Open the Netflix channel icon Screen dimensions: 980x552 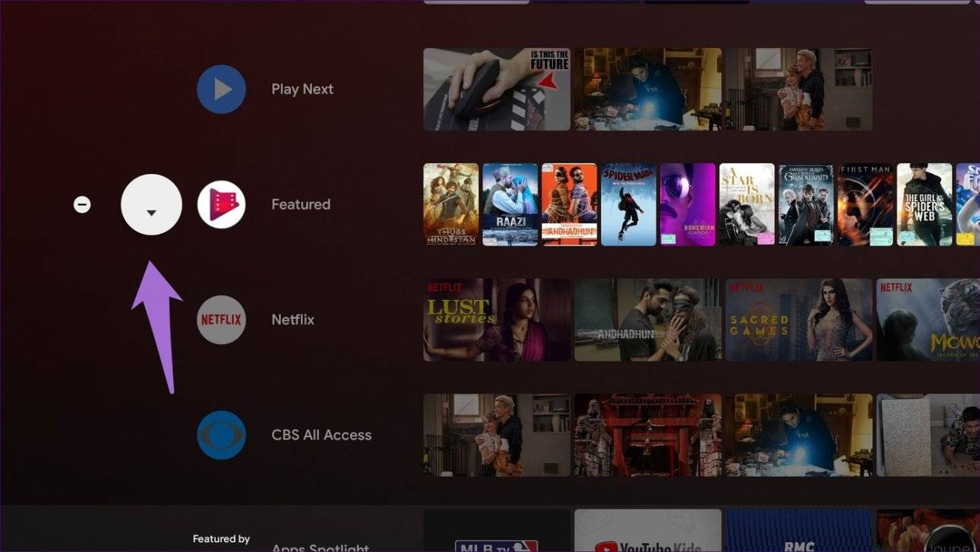221,320
